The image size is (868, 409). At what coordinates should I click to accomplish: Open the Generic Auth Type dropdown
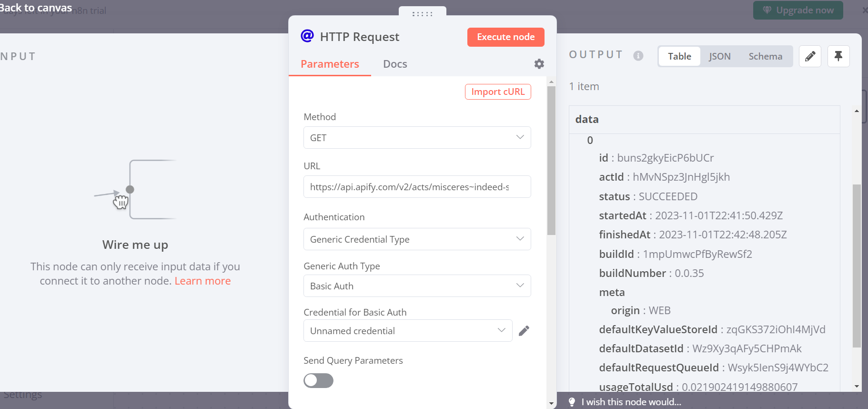click(x=417, y=286)
